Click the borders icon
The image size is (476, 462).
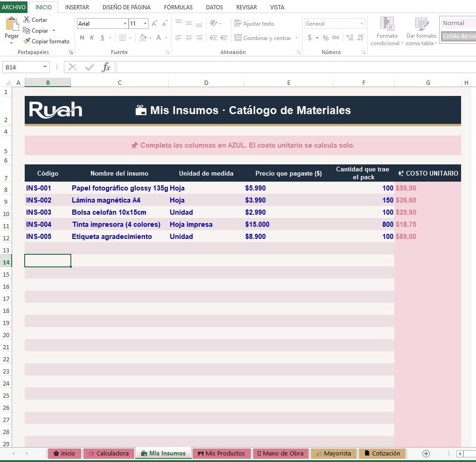pos(122,38)
